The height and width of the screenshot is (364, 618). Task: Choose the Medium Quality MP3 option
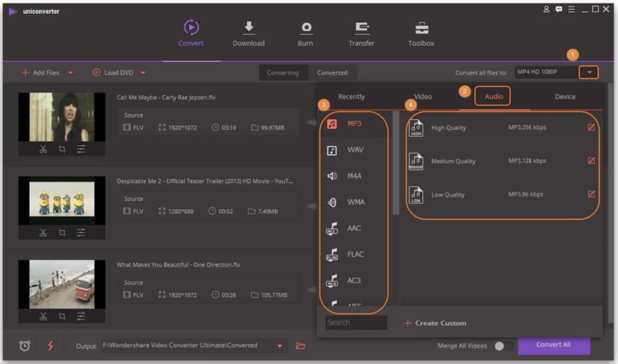501,161
